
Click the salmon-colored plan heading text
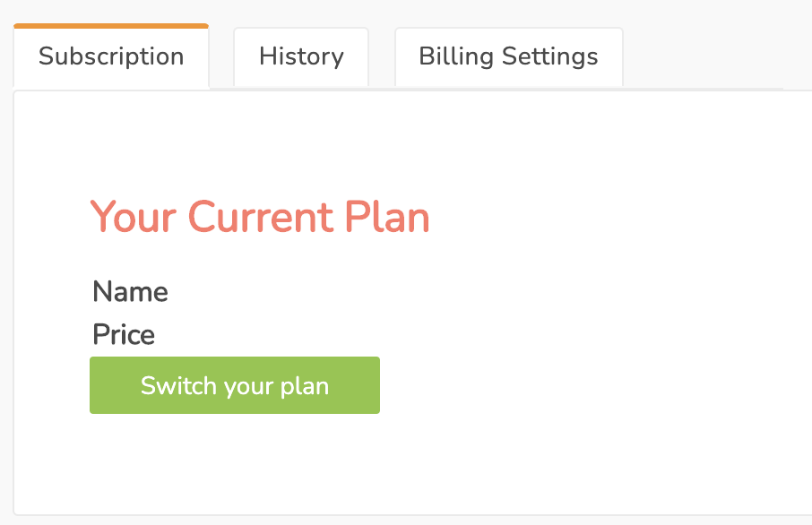[x=260, y=217]
